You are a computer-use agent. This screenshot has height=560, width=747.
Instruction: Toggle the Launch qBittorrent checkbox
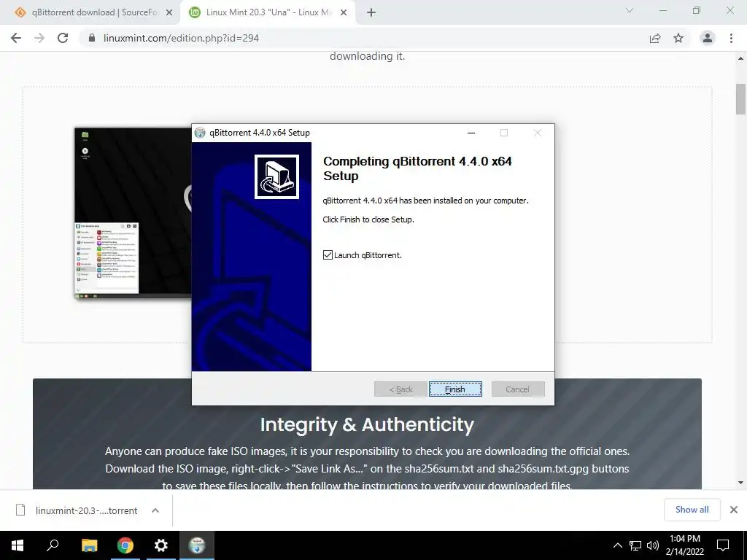pyautogui.click(x=328, y=254)
